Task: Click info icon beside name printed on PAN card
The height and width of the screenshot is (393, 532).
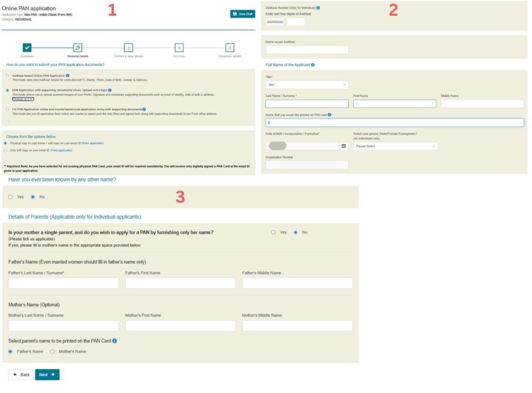Action: [330, 114]
